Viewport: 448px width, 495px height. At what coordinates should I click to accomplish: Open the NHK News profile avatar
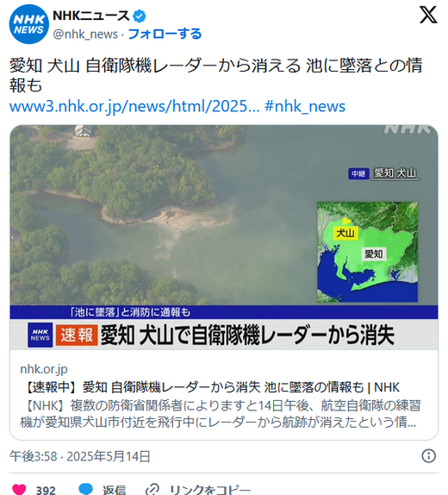29,24
